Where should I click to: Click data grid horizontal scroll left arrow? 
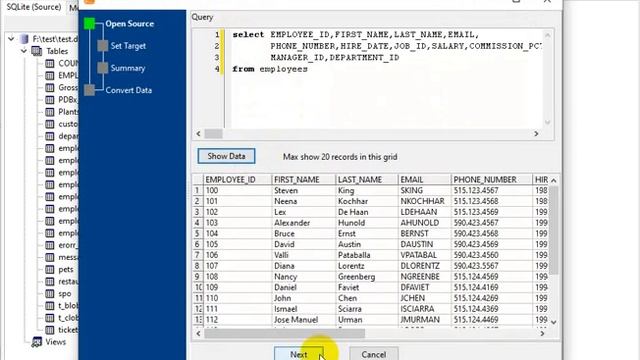(198, 333)
